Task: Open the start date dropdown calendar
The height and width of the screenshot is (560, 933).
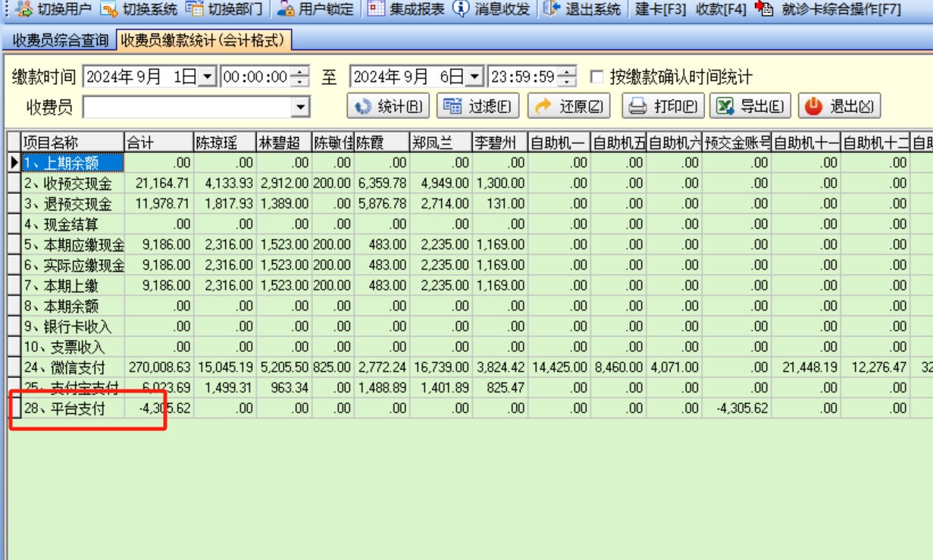Action: click(207, 77)
